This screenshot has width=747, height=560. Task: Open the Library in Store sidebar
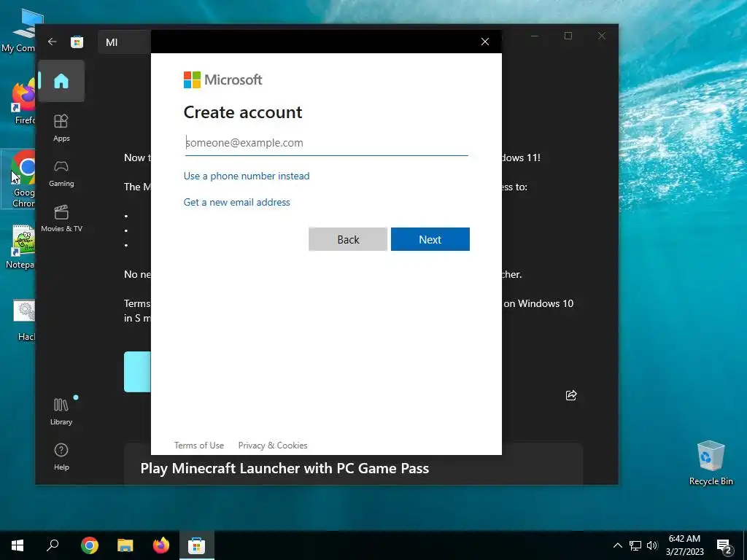pos(61,411)
